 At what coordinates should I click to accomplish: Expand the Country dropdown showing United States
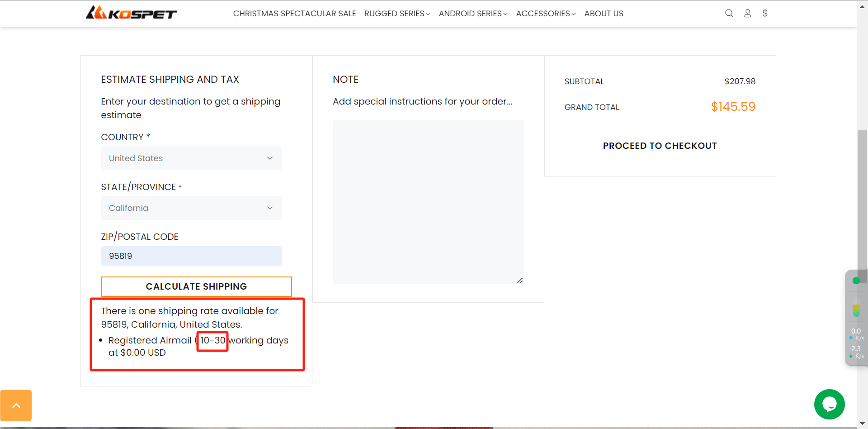coord(191,158)
